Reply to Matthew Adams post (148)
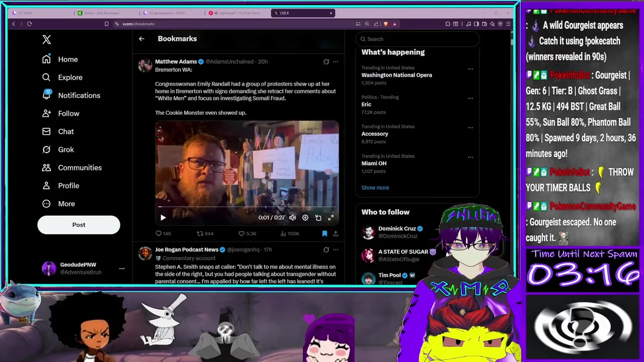Image resolution: width=644 pixels, height=362 pixels. (163, 233)
